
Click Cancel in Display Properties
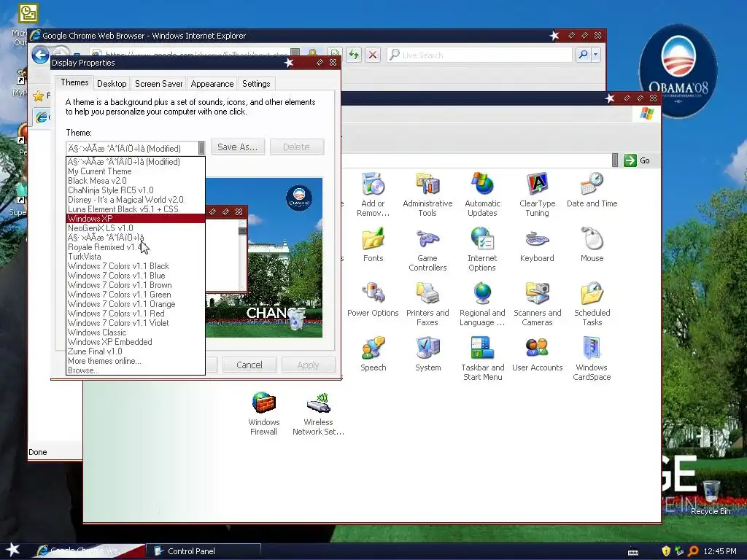coord(249,365)
